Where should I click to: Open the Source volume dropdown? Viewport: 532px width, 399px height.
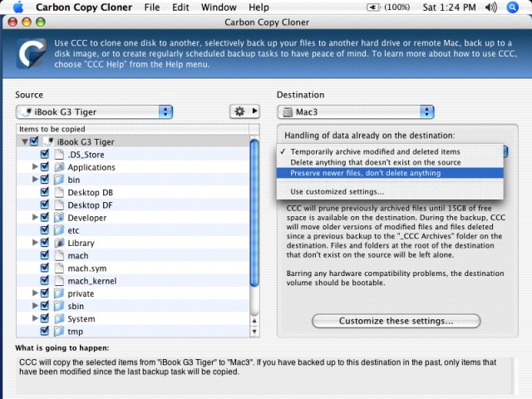coord(94,112)
